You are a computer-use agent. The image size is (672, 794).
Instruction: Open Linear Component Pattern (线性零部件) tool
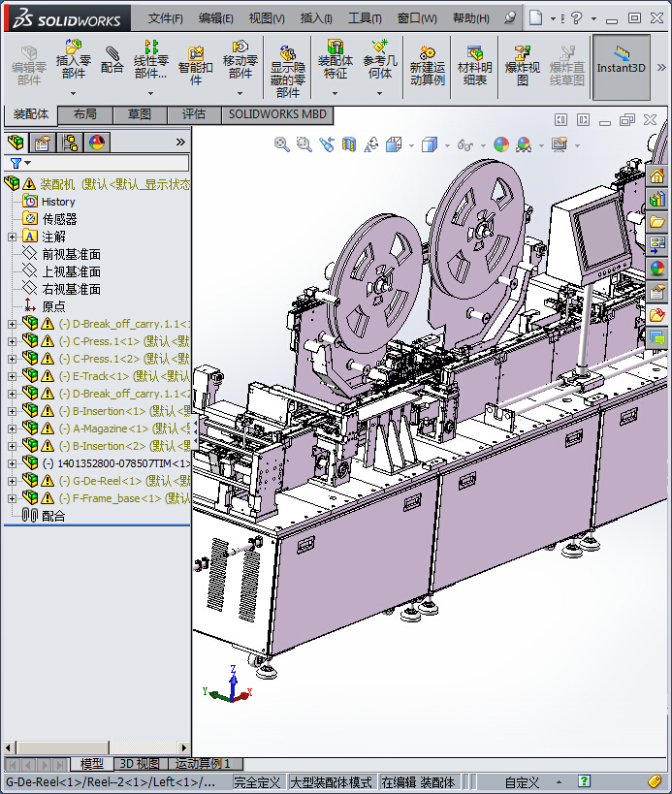(150, 59)
